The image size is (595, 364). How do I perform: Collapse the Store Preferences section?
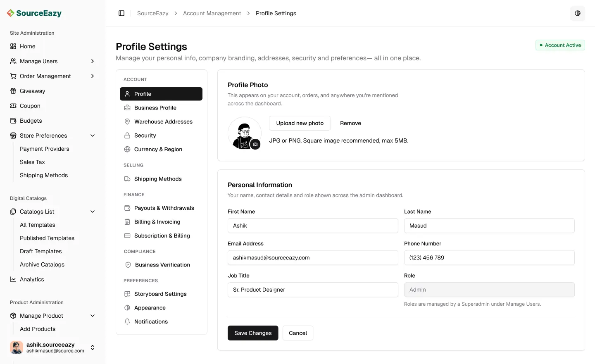[x=93, y=136]
